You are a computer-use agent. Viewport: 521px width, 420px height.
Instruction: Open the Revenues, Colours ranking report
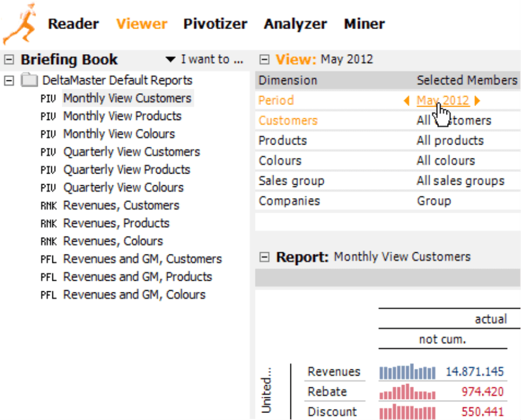pos(113,241)
